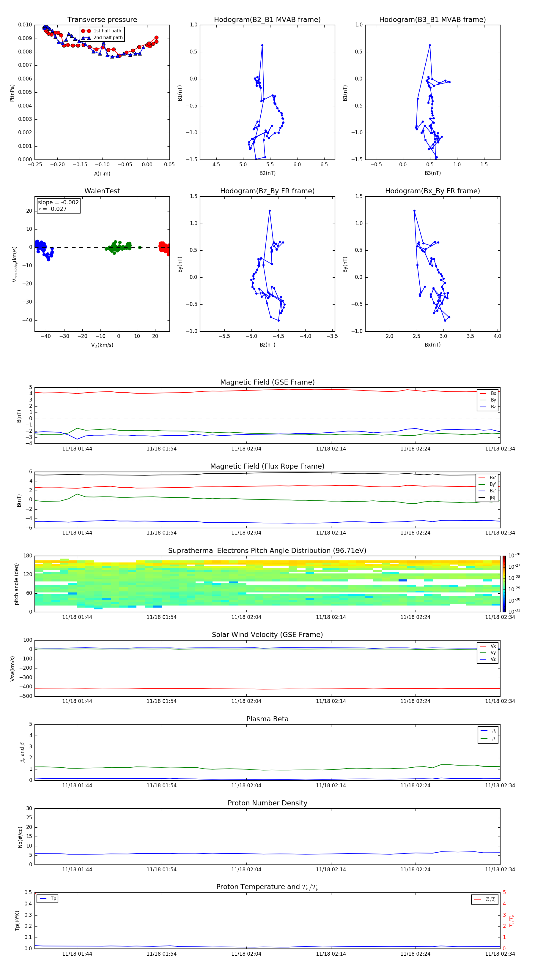535x980 pixels.
Task: Click the "Magnetic Field (Flux Rope Frame)" title
Action: pyautogui.click(x=267, y=467)
